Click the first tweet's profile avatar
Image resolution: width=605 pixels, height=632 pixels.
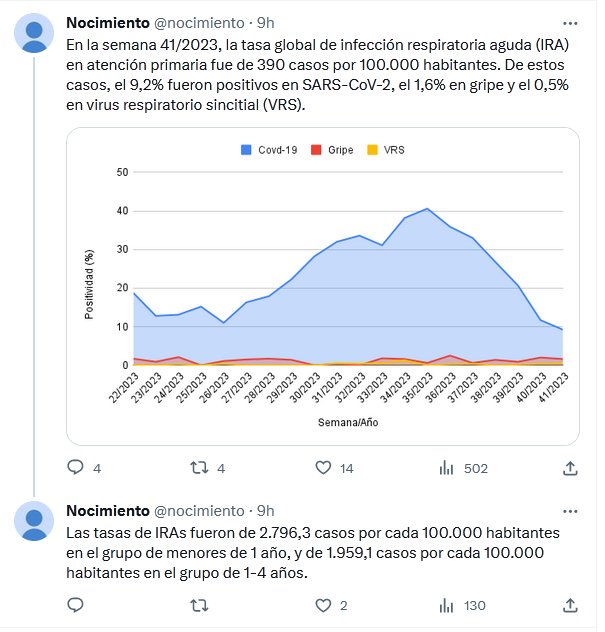click(34, 33)
